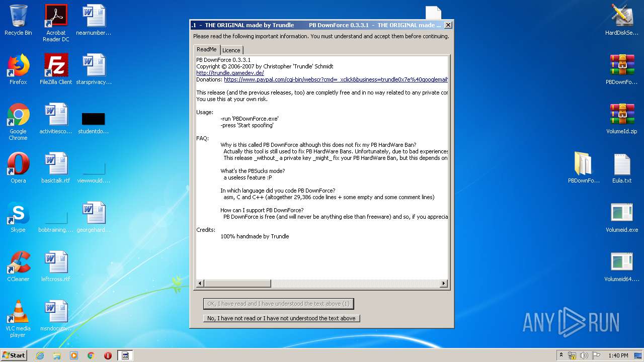644x362 pixels.
Task: Show hidden tray icons arrow
Action: click(x=561, y=355)
